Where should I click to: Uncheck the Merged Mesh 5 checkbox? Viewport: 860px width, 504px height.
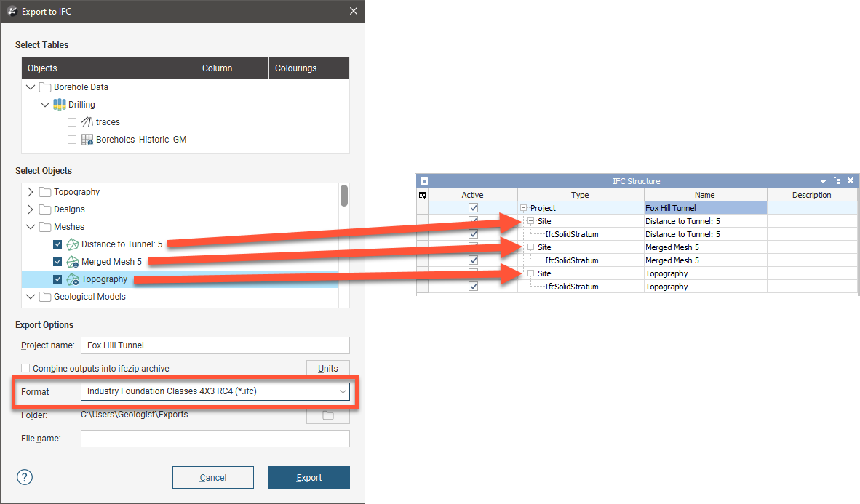[57, 262]
